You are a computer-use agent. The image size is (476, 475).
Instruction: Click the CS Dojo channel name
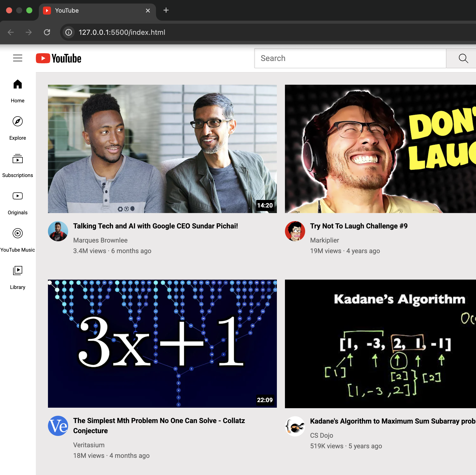(x=322, y=435)
